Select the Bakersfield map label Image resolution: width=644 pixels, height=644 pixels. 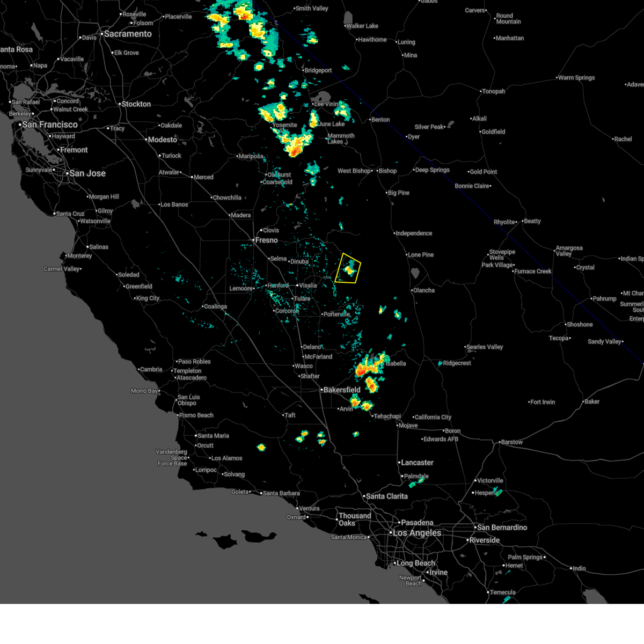(342, 390)
